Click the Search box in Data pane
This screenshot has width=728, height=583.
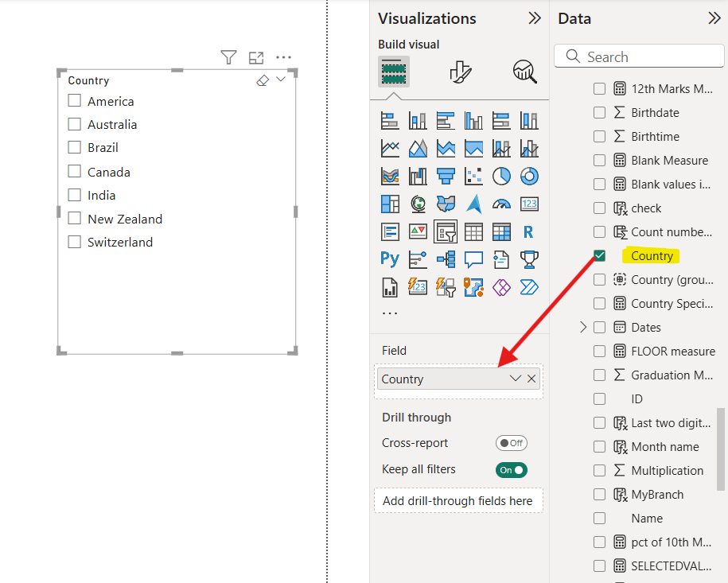639,56
